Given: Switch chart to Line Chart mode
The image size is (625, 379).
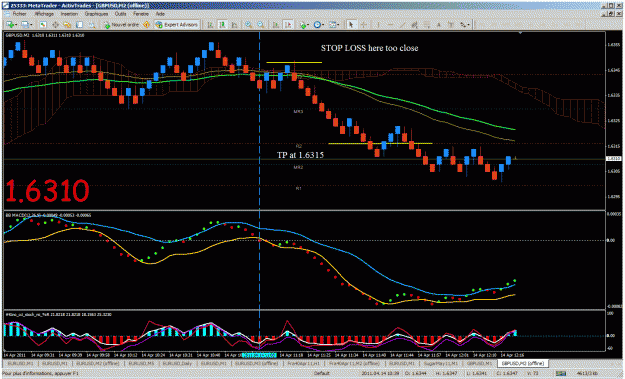Looking at the screenshot, I should [234, 25].
